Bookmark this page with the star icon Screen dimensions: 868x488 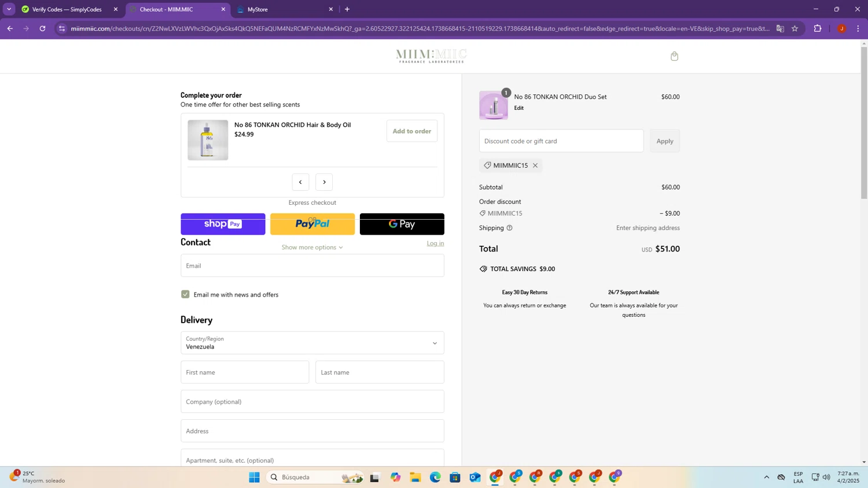[x=795, y=28]
